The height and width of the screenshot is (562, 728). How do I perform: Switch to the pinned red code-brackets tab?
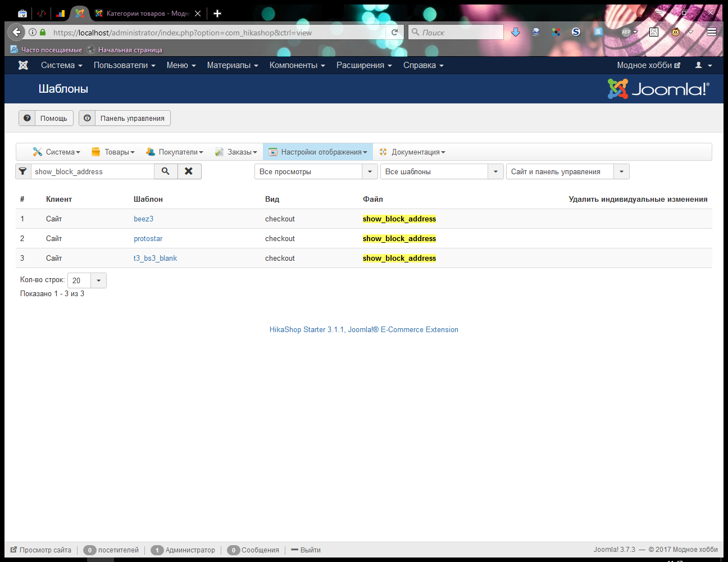(42, 13)
